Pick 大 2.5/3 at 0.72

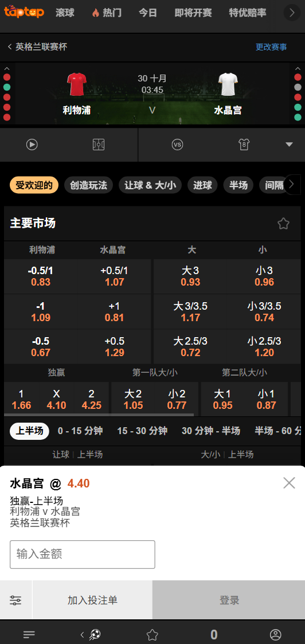click(190, 346)
